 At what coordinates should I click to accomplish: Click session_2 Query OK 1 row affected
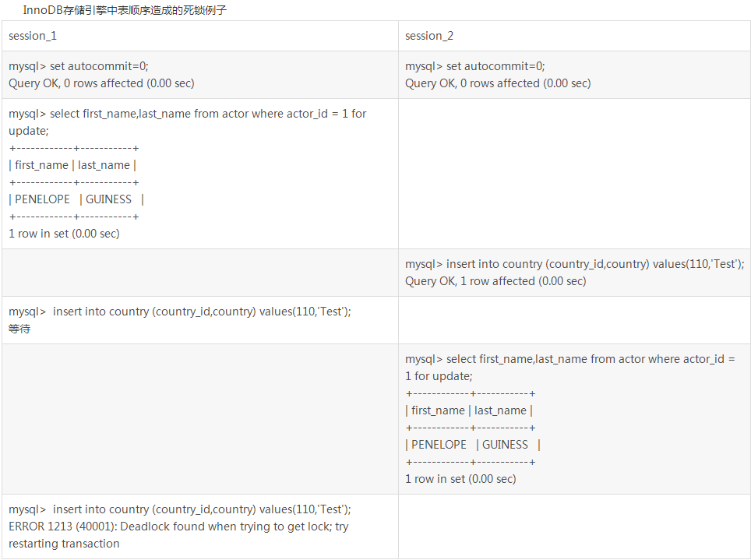pos(495,281)
